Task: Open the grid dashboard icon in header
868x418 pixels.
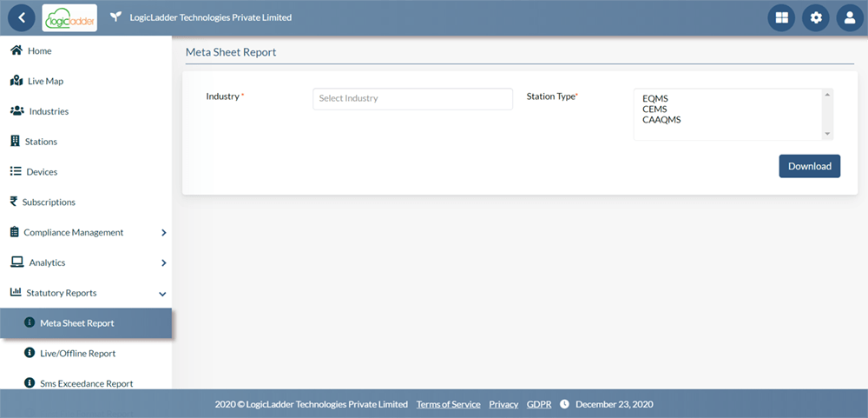Action: click(x=782, y=17)
